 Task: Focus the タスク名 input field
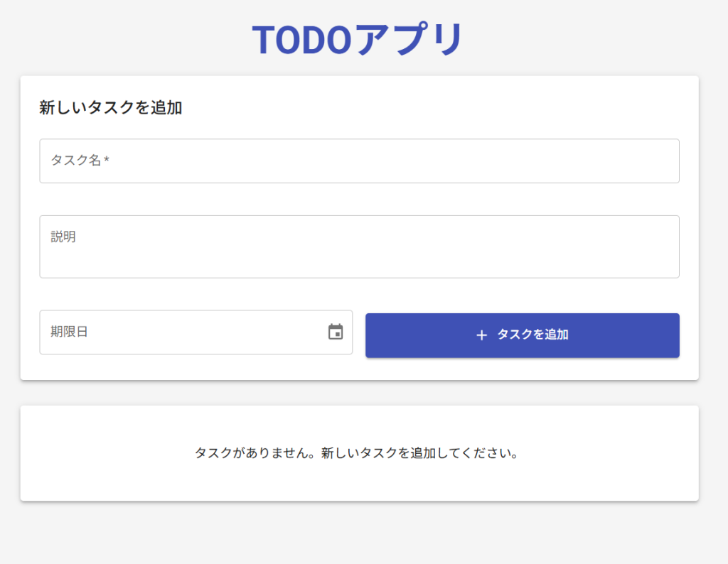(x=359, y=161)
